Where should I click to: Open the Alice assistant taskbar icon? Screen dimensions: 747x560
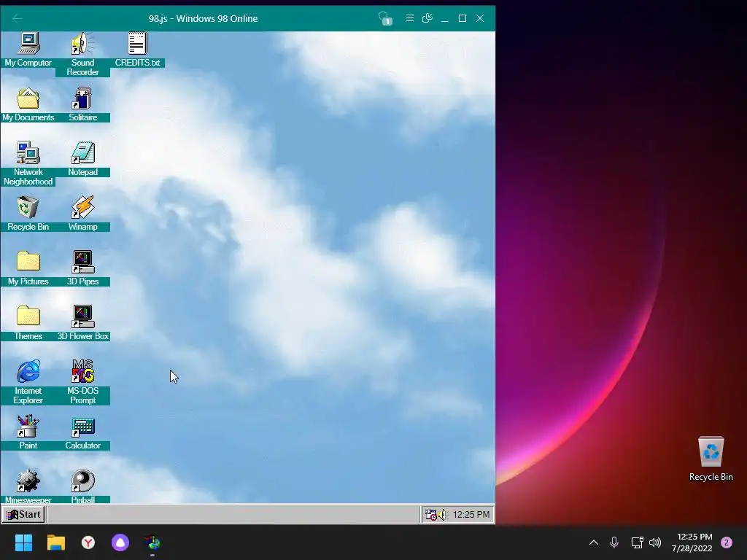point(120,542)
